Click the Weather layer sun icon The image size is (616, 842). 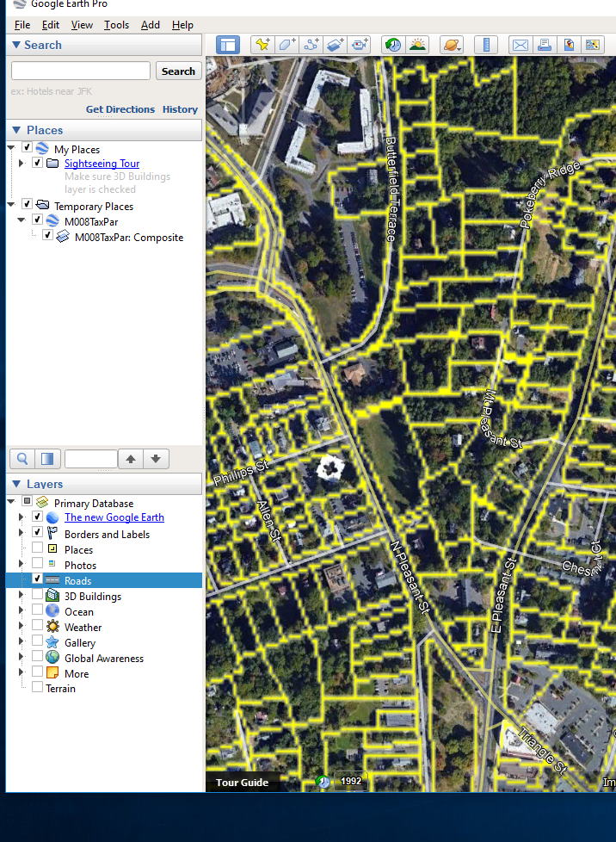pyautogui.click(x=52, y=627)
